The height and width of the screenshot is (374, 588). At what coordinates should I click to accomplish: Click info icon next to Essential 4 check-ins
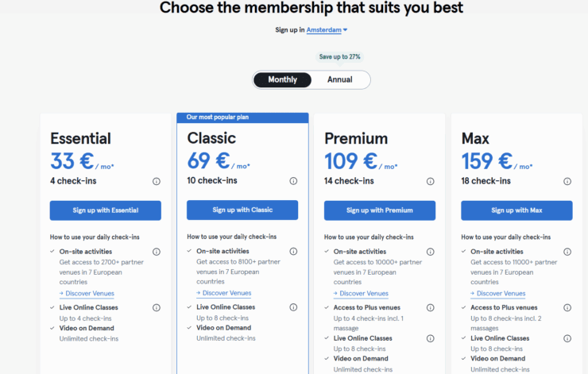click(156, 181)
